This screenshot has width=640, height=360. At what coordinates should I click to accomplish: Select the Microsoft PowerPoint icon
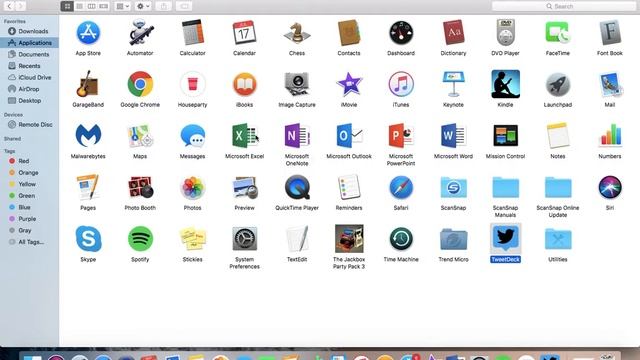pyautogui.click(x=401, y=136)
